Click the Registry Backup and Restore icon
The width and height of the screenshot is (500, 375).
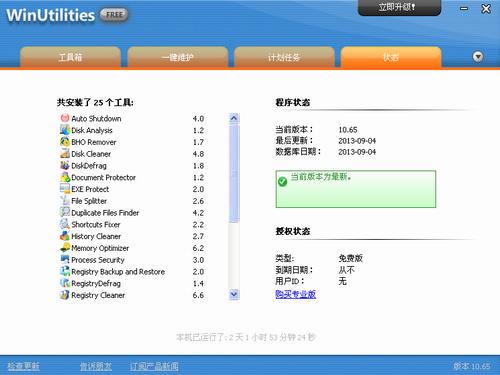tap(65, 271)
